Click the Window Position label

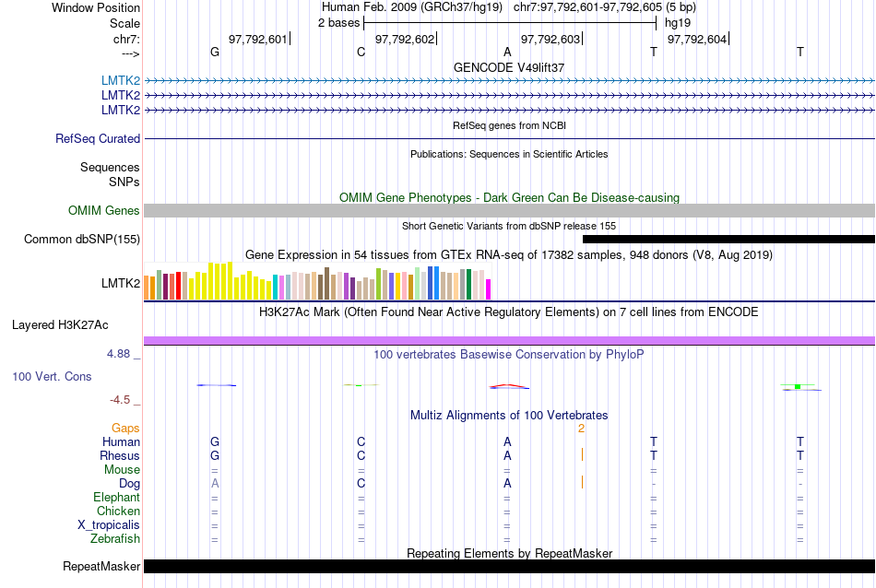(x=96, y=7)
